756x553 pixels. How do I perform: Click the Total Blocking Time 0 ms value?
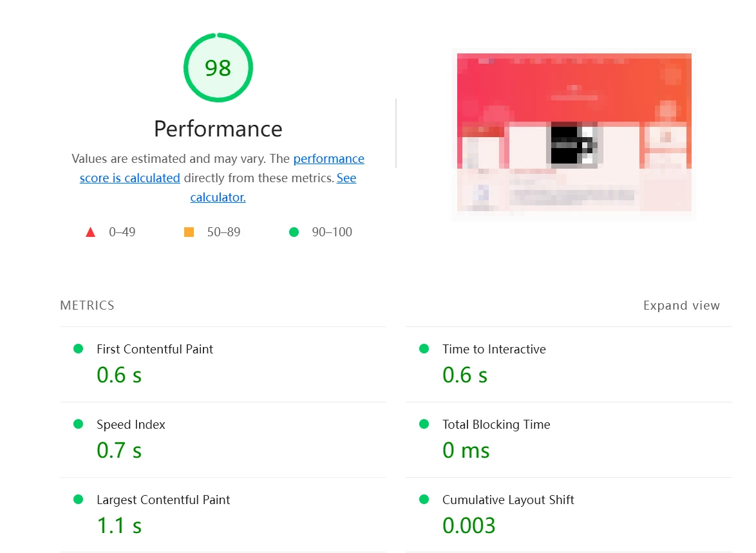(466, 451)
